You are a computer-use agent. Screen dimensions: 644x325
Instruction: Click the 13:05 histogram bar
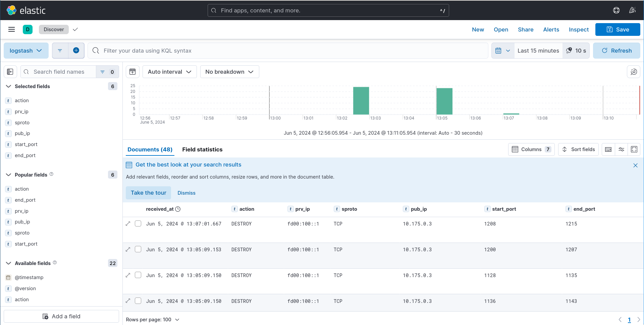(444, 101)
